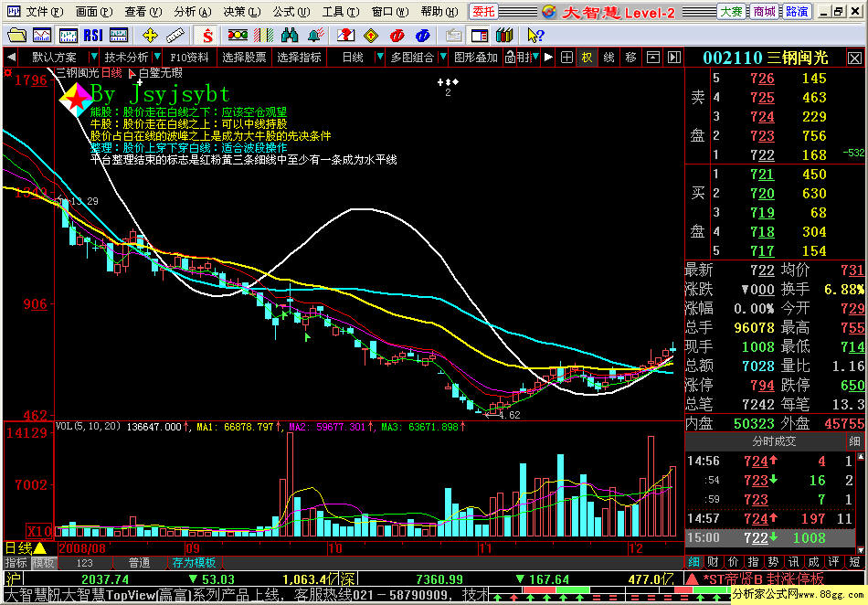Click the panel collapse up-arrow box icon

[653, 57]
